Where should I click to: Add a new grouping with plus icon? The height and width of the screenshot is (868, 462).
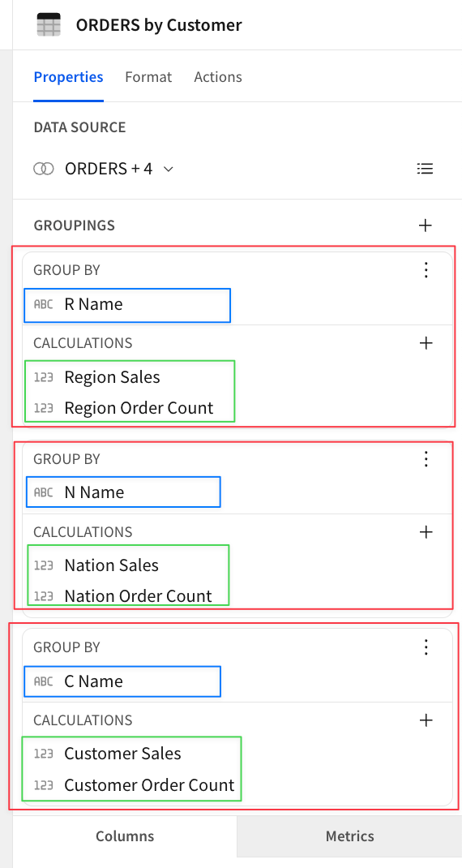click(x=425, y=226)
